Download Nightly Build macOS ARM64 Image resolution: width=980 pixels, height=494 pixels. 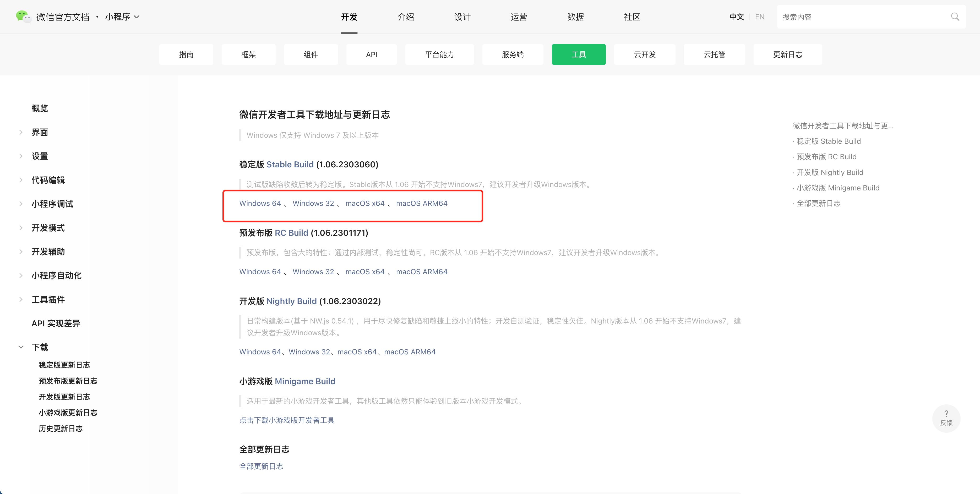410,352
